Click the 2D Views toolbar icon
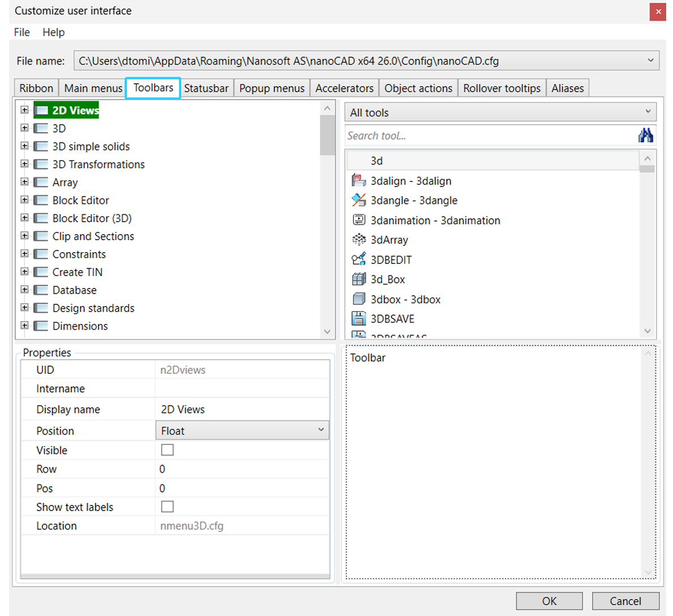 coord(41,111)
